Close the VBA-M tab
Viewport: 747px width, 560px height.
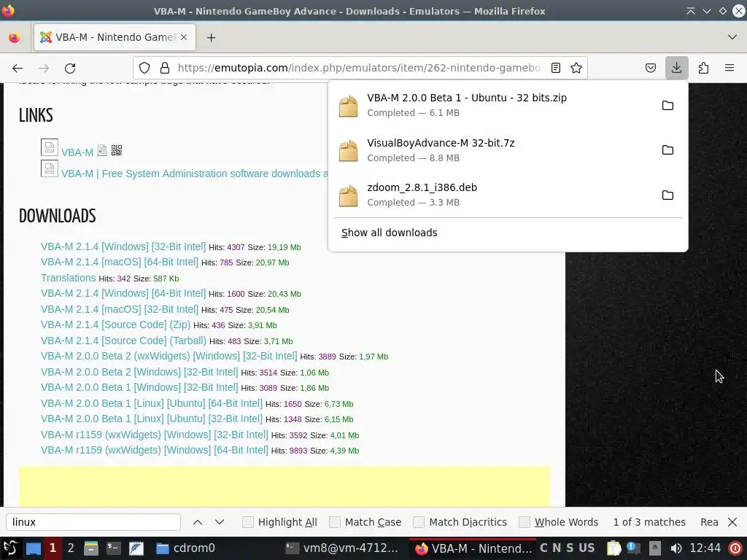pos(184,37)
